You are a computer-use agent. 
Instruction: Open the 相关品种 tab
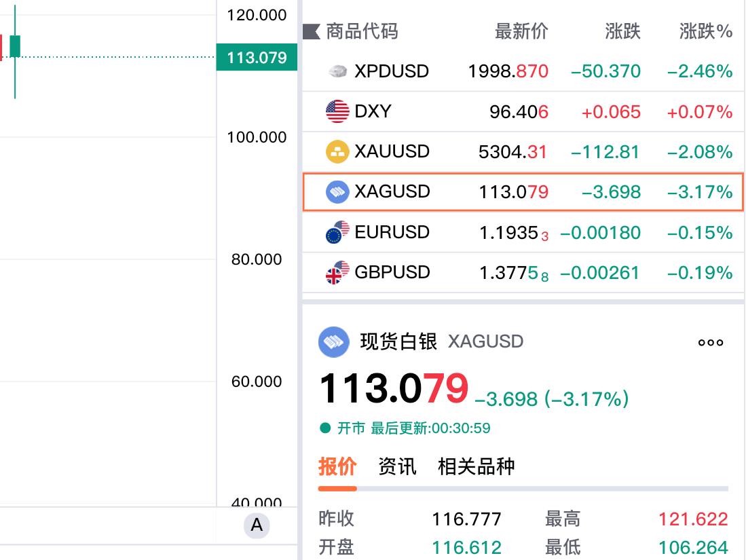(477, 466)
